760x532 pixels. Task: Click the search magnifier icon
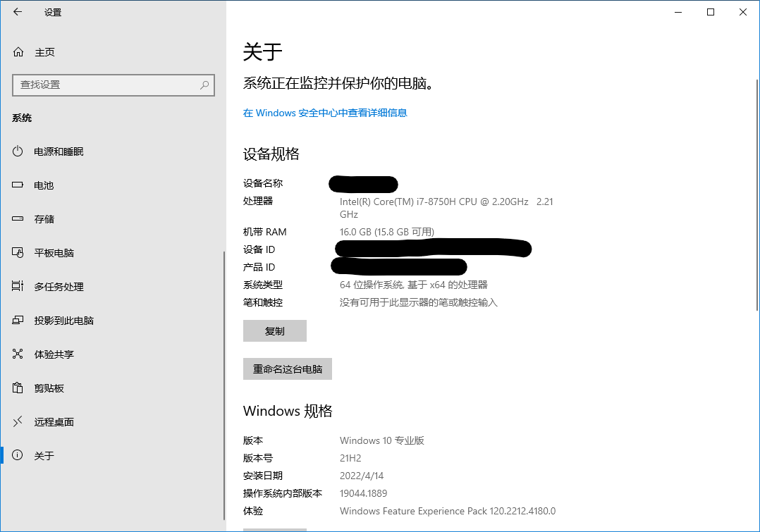click(x=204, y=85)
